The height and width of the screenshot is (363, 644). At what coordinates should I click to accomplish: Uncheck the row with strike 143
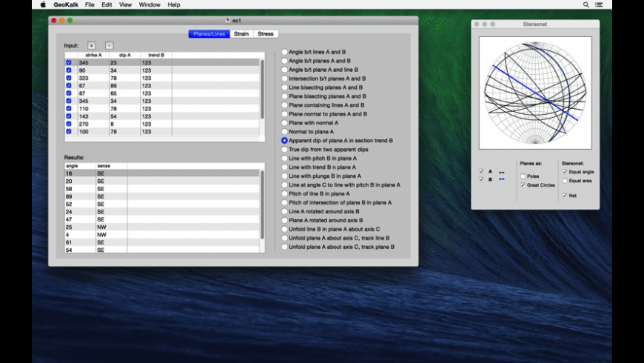(69, 116)
